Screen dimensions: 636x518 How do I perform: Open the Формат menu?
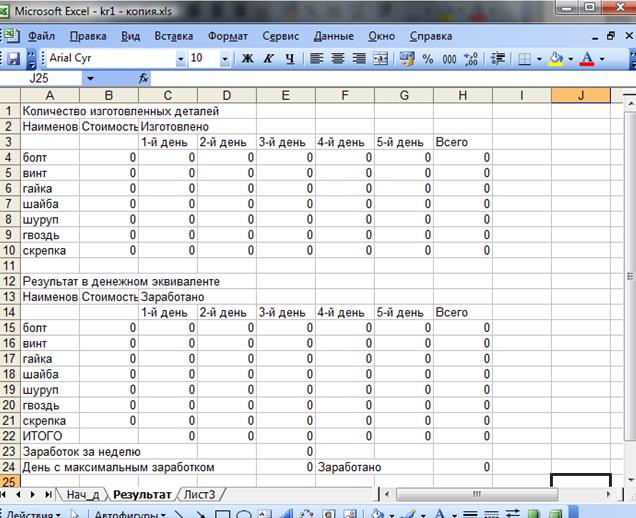(x=227, y=35)
